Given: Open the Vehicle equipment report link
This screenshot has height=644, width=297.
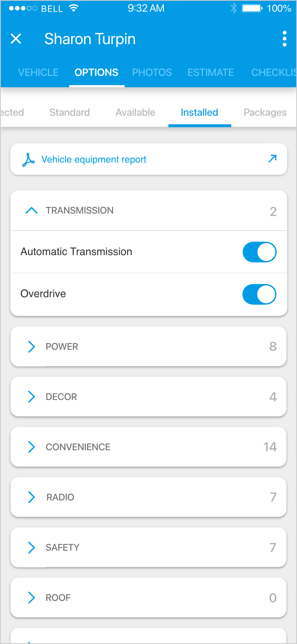Looking at the screenshot, I should coord(94,160).
